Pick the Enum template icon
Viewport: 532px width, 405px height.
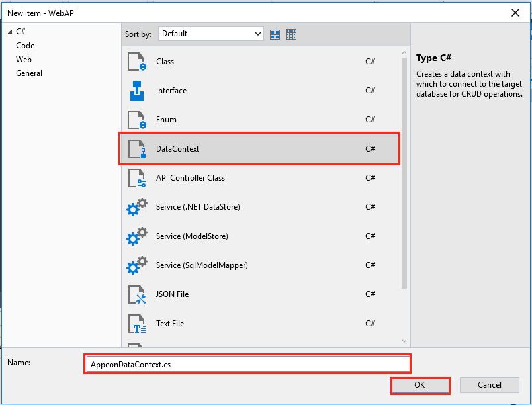[x=136, y=120]
